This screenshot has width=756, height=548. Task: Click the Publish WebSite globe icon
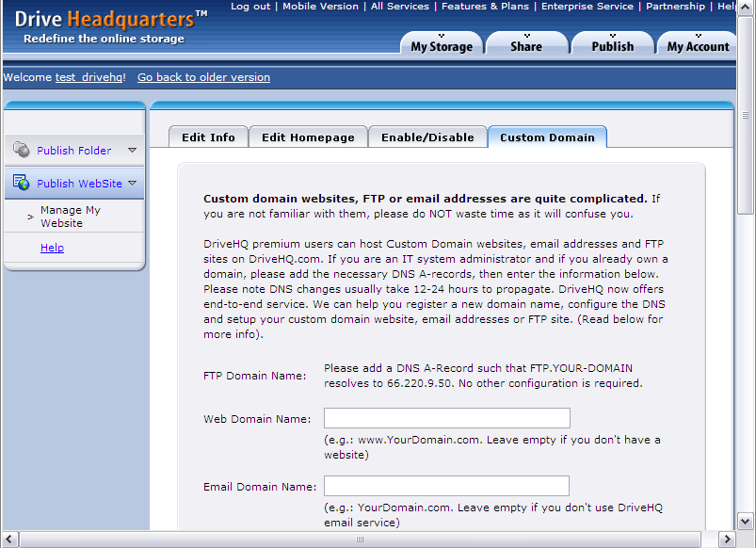(x=21, y=183)
